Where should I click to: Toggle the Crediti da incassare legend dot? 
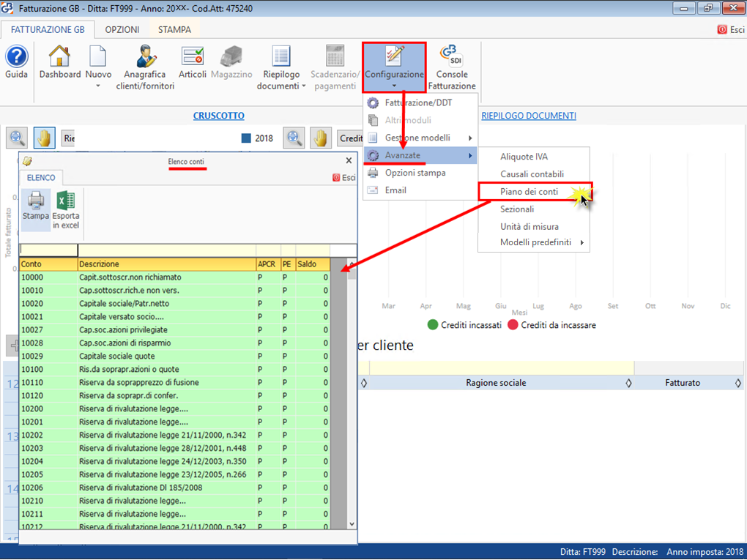[513, 325]
